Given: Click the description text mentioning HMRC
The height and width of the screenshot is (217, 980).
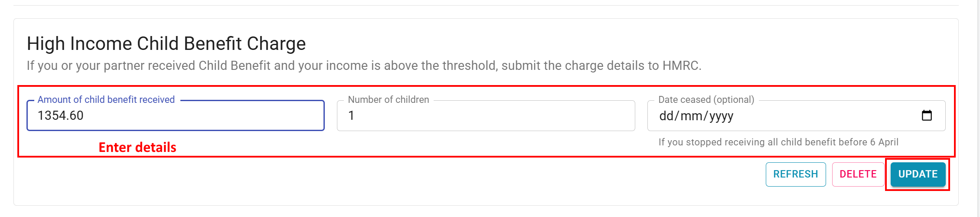Looking at the screenshot, I should click(364, 66).
